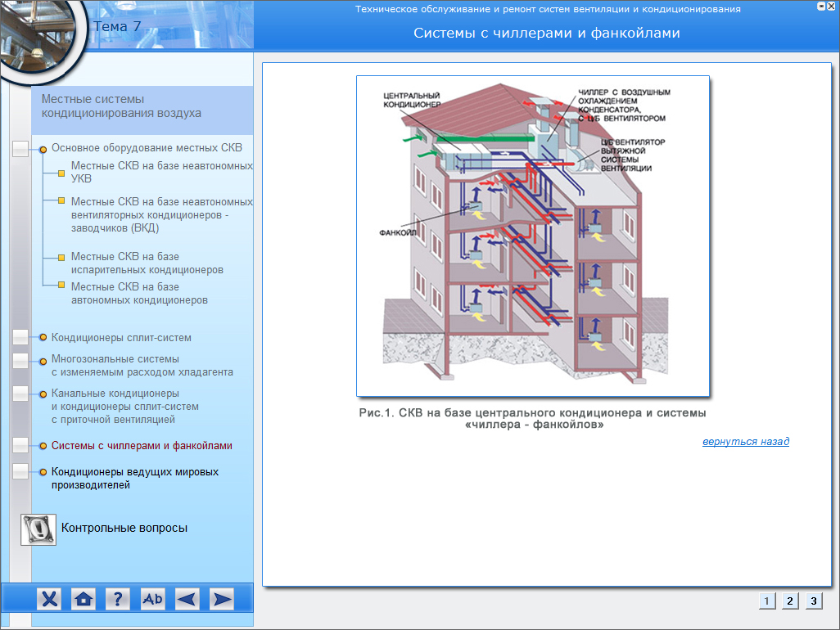Viewport: 840px width, 630px height.
Task: Click the X exit icon in bottom toolbar
Action: [x=50, y=599]
